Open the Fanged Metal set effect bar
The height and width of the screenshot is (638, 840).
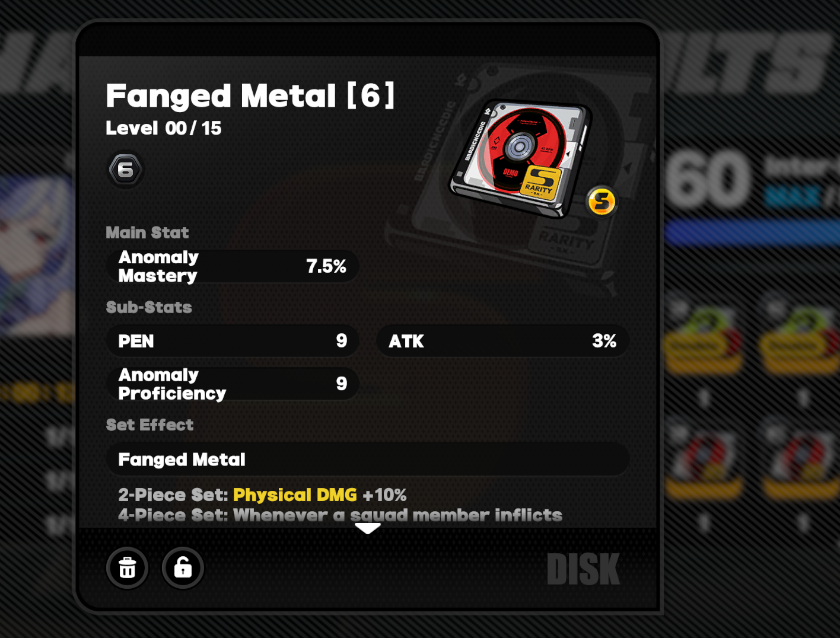(367, 460)
